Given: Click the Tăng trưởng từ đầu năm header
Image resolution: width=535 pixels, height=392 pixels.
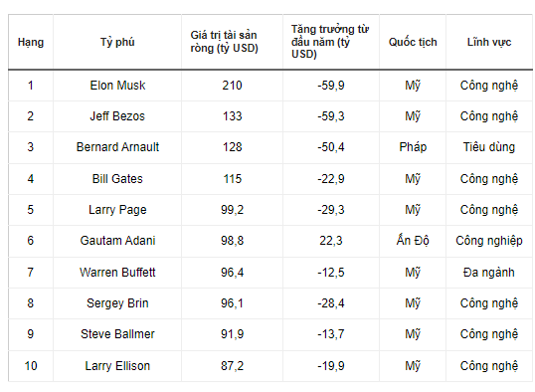Looking at the screenshot, I should (x=331, y=42).
